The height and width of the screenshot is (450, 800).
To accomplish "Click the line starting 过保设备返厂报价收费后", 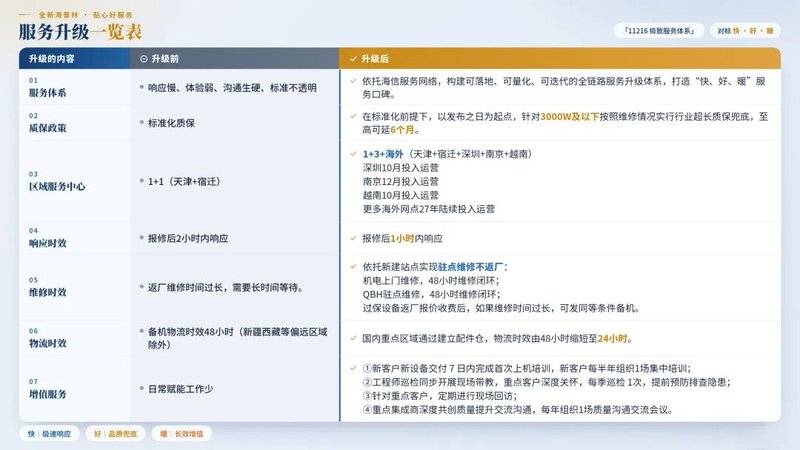I will (x=501, y=308).
